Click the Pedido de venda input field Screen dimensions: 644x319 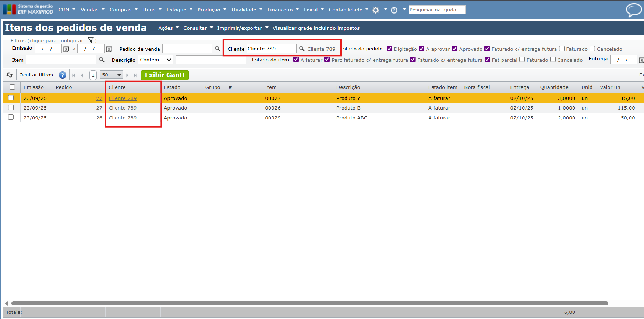[x=187, y=49]
